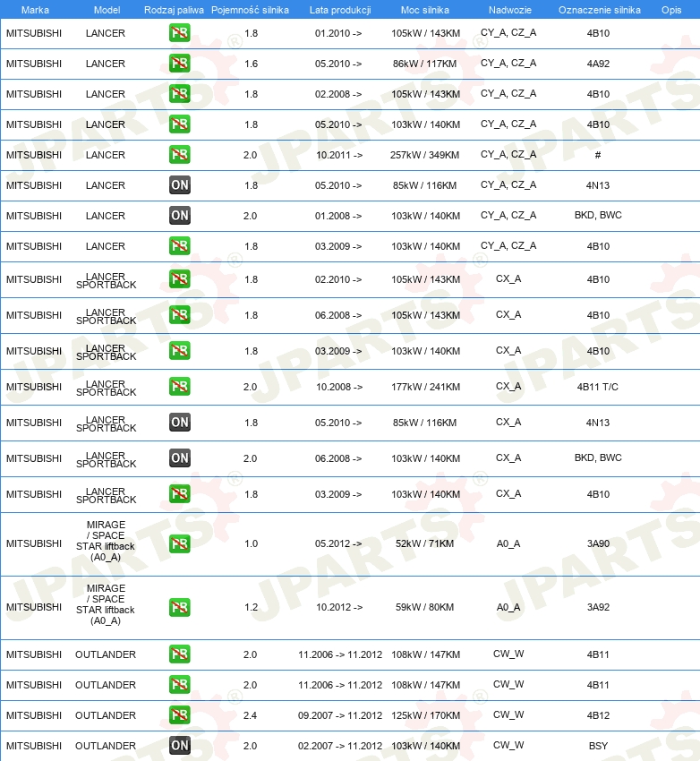This screenshot has width=700, height=761.
Task: Click the 'Lata produkcji' column header
Action: point(340,10)
